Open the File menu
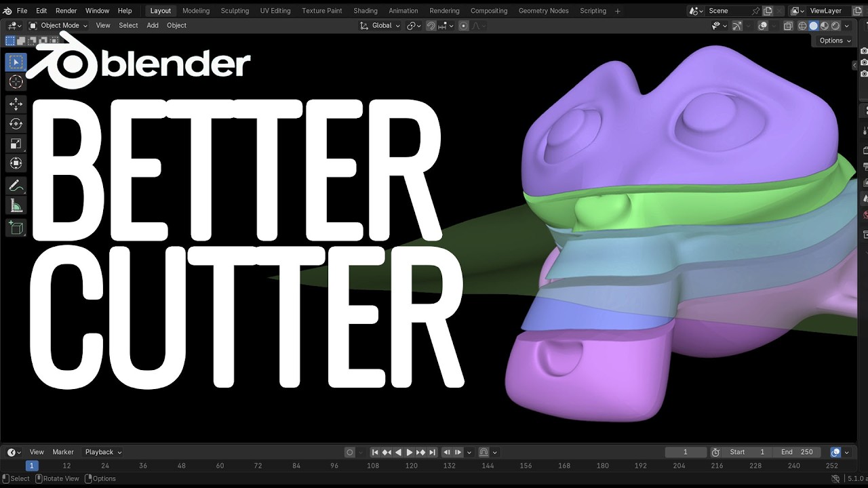 (22, 11)
